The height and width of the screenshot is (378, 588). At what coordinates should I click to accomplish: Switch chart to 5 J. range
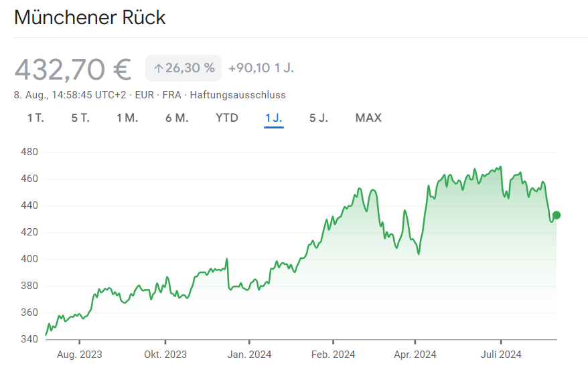point(318,118)
